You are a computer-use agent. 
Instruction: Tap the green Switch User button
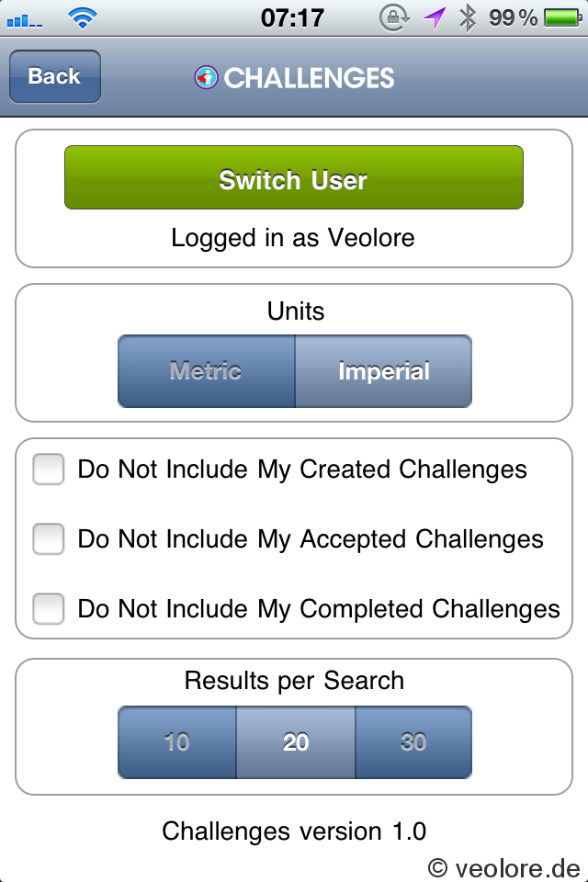[x=294, y=177]
